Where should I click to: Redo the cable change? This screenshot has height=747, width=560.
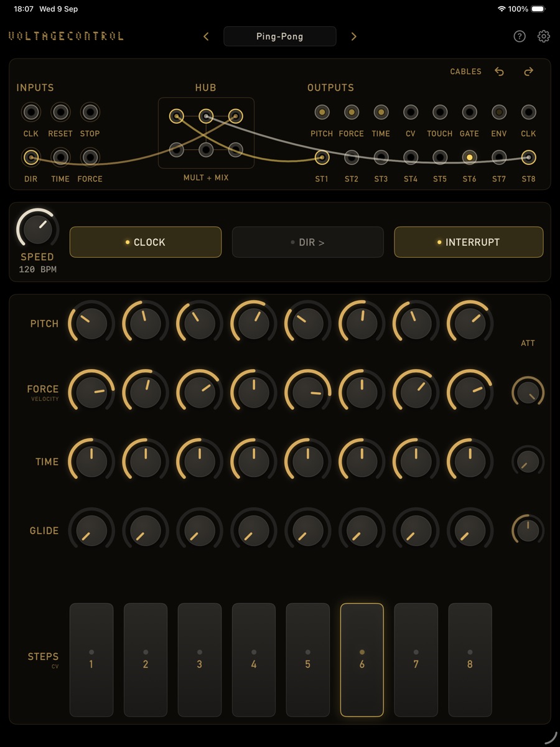pos(529,72)
